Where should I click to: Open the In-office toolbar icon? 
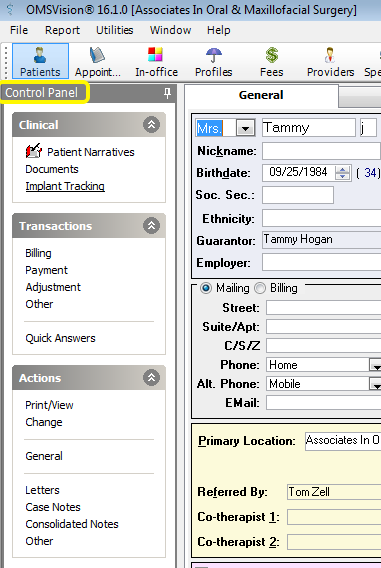point(156,61)
